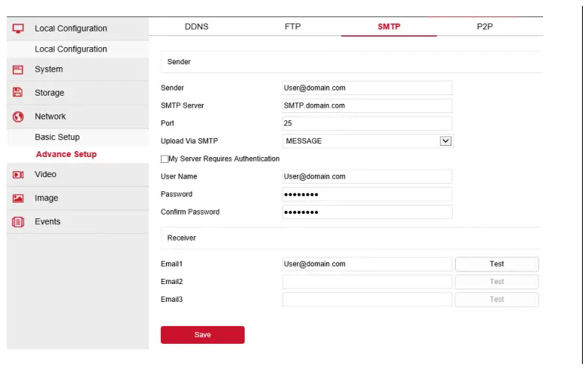The width and height of the screenshot is (588, 376).
Task: Click the Test button for Email1
Action: click(x=497, y=264)
